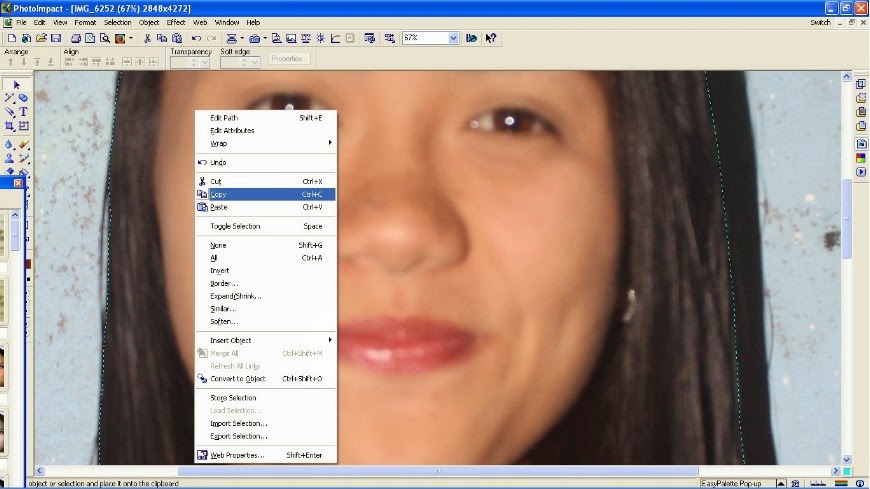
Task: Click the Print toolbar icon
Action: 75,38
